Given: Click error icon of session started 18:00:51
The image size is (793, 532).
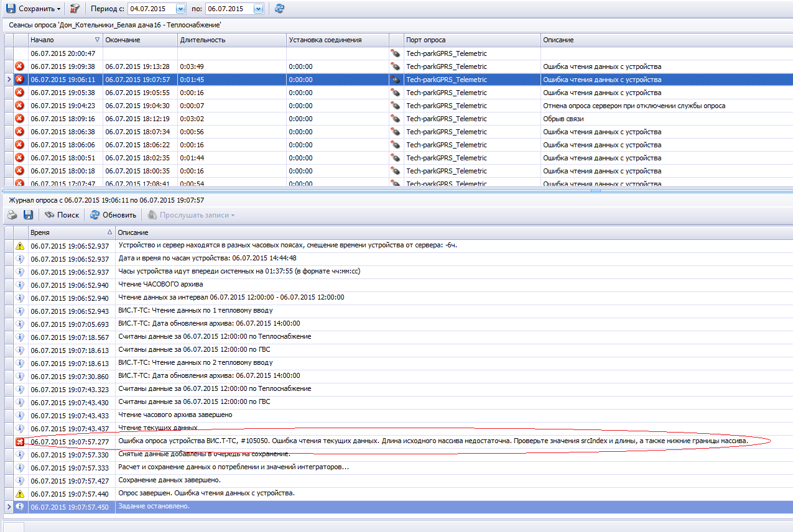Looking at the screenshot, I should coord(19,158).
